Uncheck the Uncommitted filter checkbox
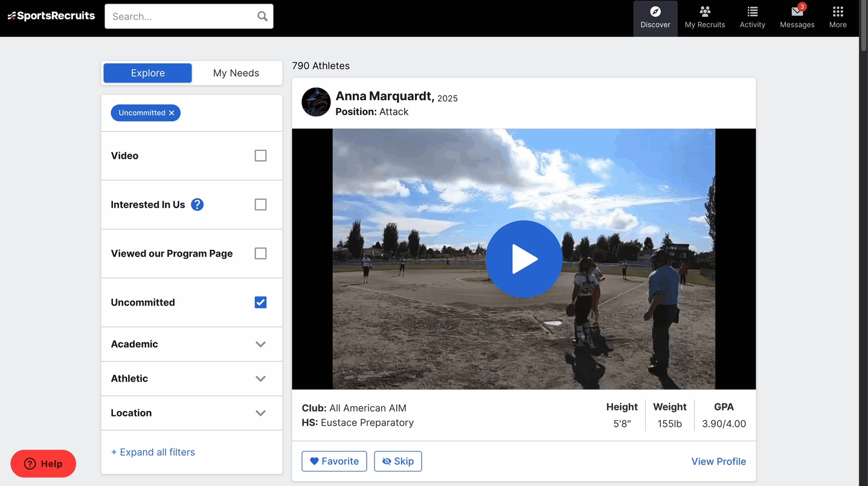This screenshot has width=868, height=486. (260, 302)
